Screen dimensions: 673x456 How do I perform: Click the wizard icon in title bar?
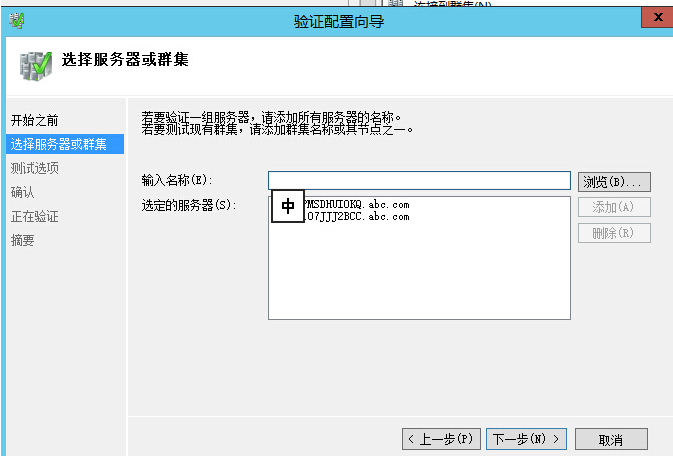point(17,20)
